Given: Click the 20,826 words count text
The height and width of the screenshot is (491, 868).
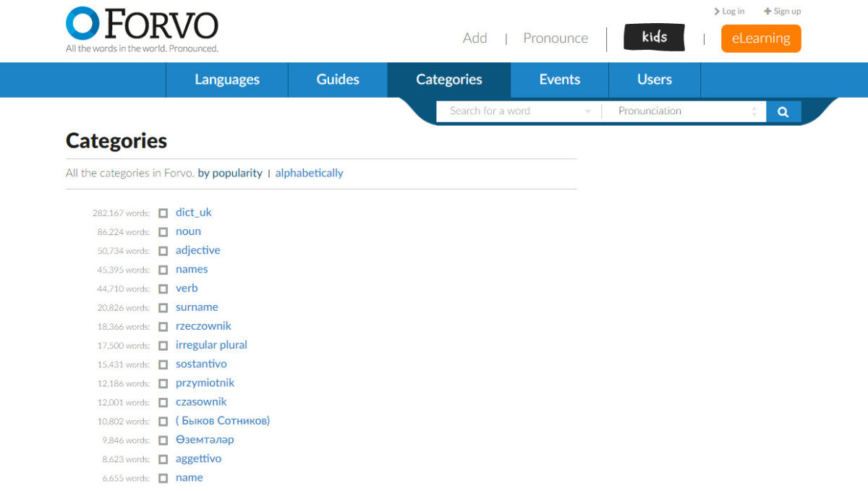Looking at the screenshot, I should (124, 307).
